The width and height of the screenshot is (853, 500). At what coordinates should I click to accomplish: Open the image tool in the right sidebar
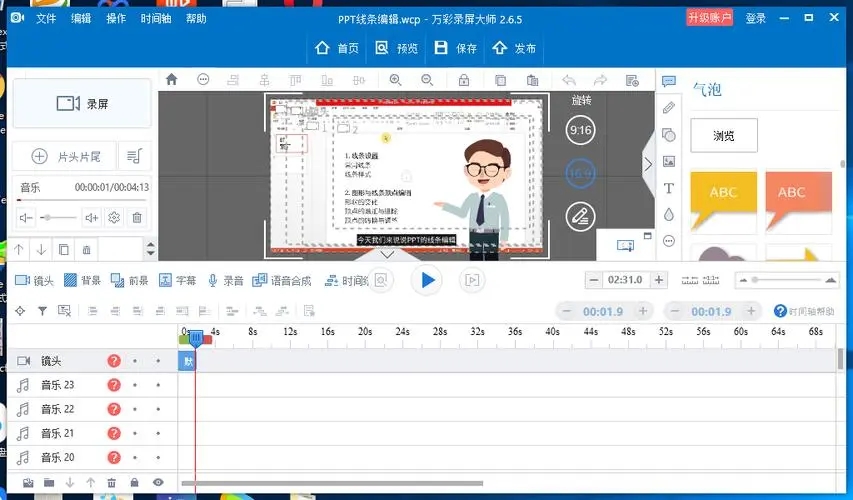click(x=669, y=161)
